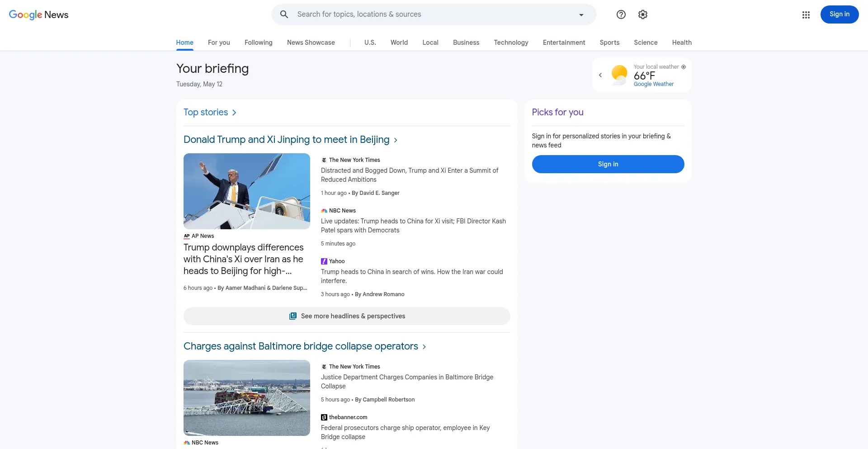
Task: Open the Trump boarding Air Force One photo
Action: pyautogui.click(x=247, y=191)
